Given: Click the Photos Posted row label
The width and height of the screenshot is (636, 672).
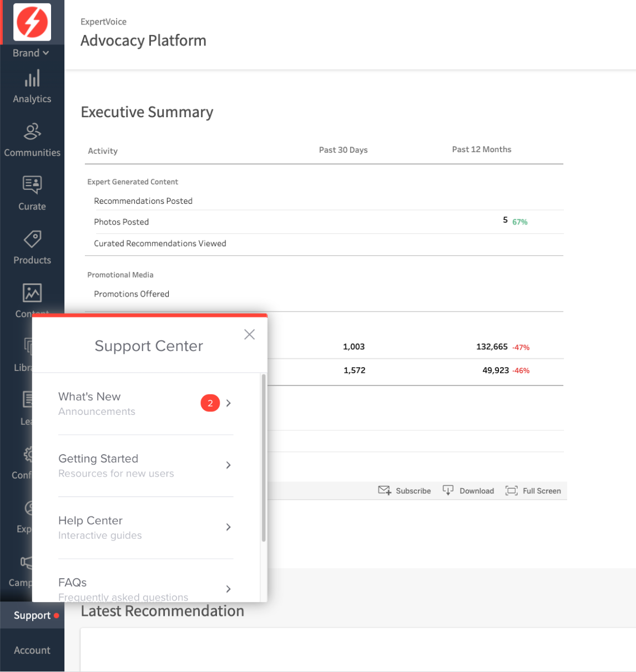Looking at the screenshot, I should pos(122,222).
